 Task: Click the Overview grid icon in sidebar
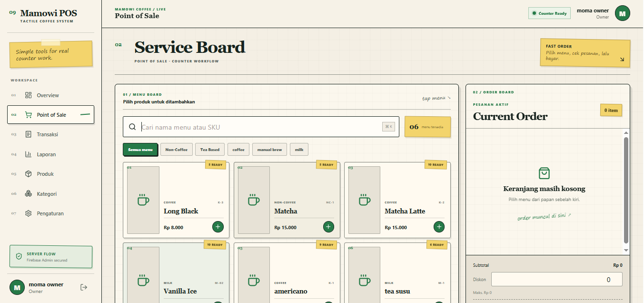pos(29,95)
